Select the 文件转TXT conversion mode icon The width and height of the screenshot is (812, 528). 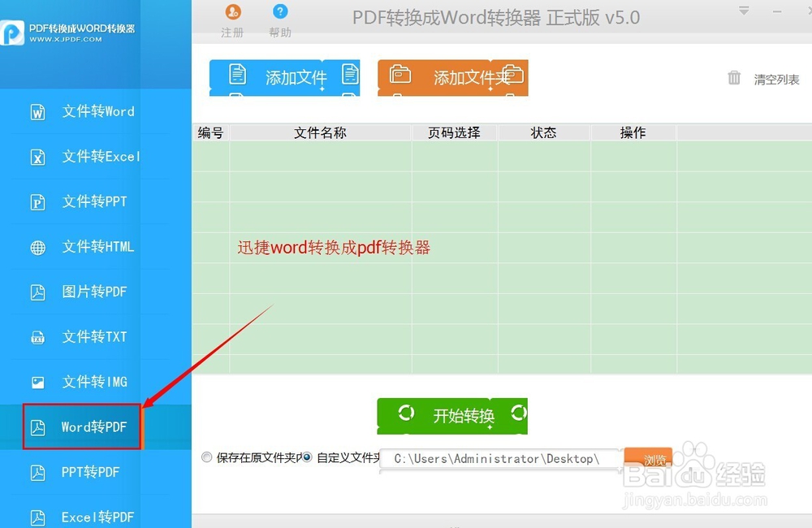point(38,336)
